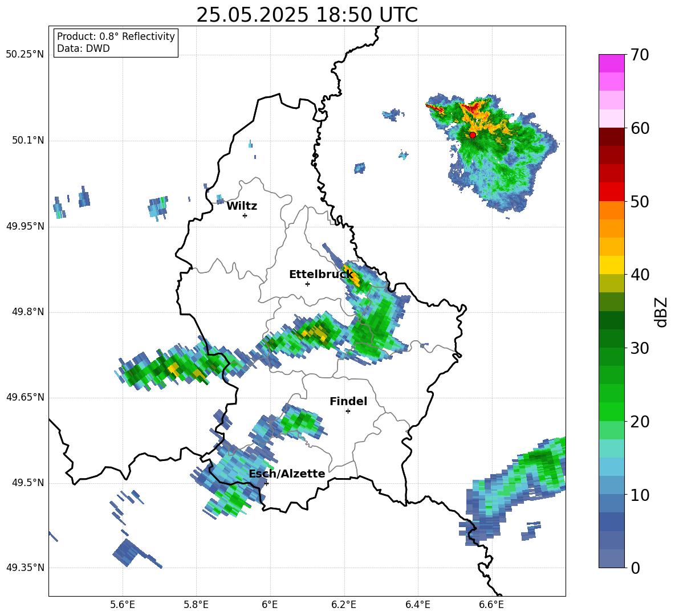Viewport: 675px width, 616px height.
Task: Click the 'Product: 0.8° Reflectivity' legend text
Action: (x=116, y=36)
